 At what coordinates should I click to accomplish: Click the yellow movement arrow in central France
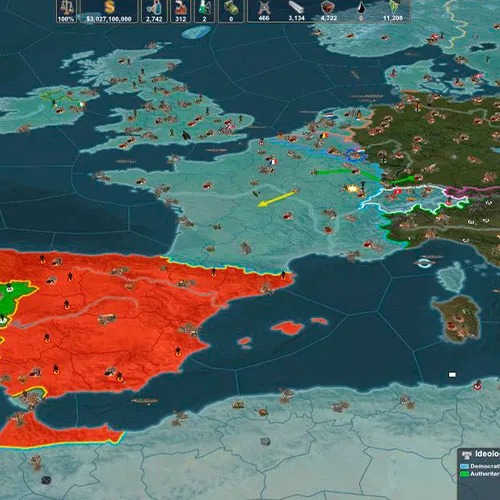coord(276,199)
